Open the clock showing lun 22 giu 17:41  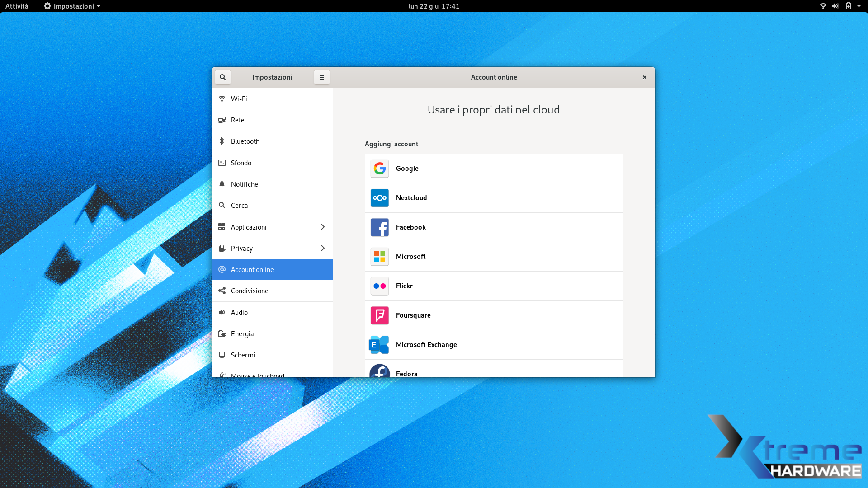click(x=434, y=6)
